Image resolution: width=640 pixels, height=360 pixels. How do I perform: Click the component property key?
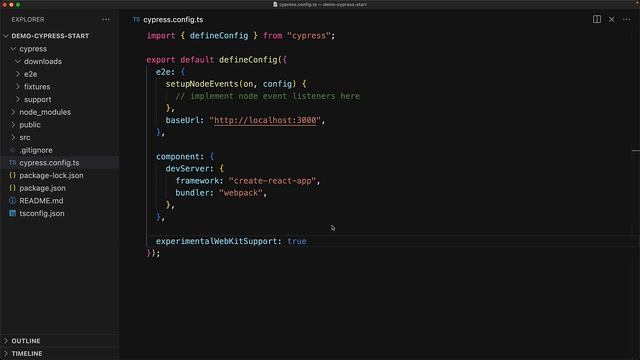(x=178, y=156)
